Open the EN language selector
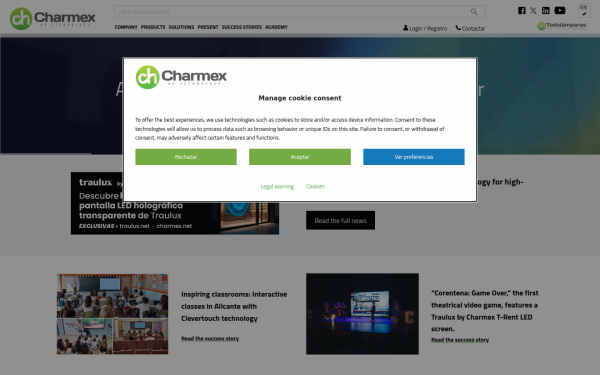 [x=584, y=10]
